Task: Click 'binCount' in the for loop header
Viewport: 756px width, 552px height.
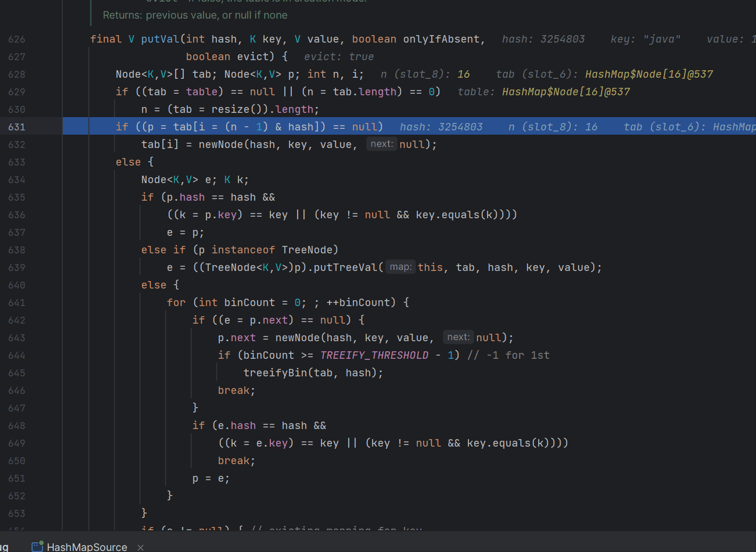Action: point(250,302)
